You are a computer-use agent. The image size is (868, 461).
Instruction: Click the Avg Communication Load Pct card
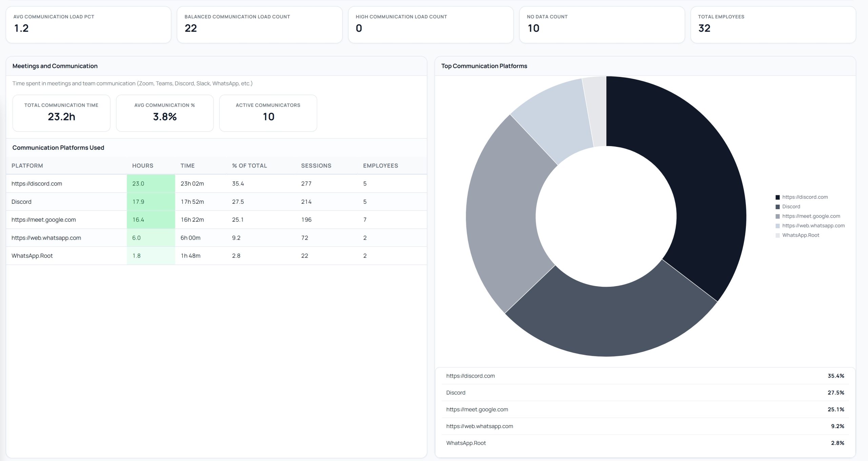pos(88,25)
